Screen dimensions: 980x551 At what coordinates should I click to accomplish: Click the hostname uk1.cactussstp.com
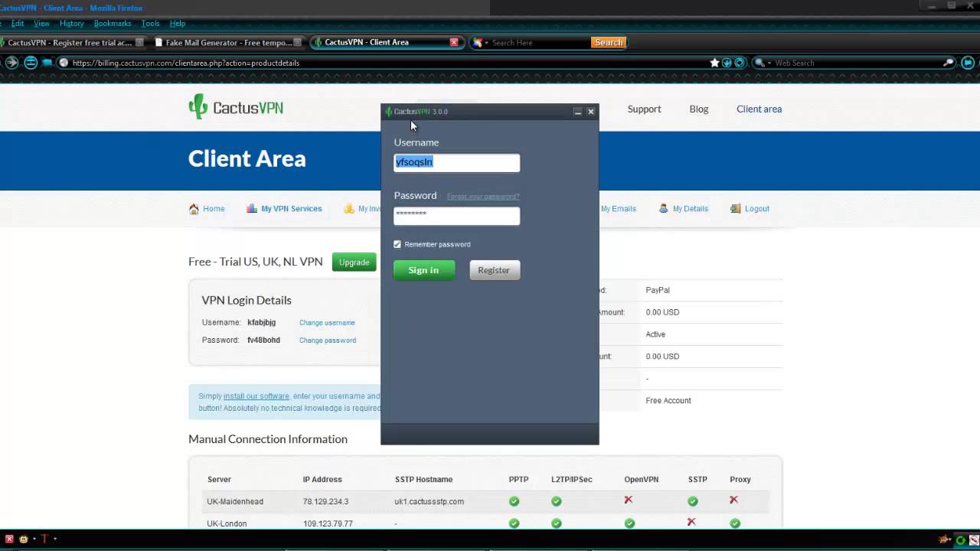tap(430, 502)
